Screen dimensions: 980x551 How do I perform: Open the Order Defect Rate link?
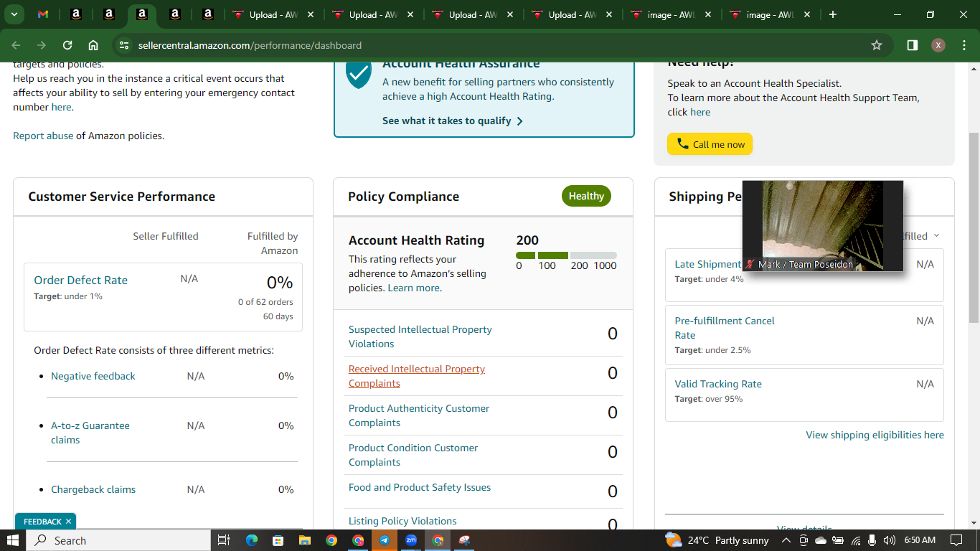(x=80, y=281)
